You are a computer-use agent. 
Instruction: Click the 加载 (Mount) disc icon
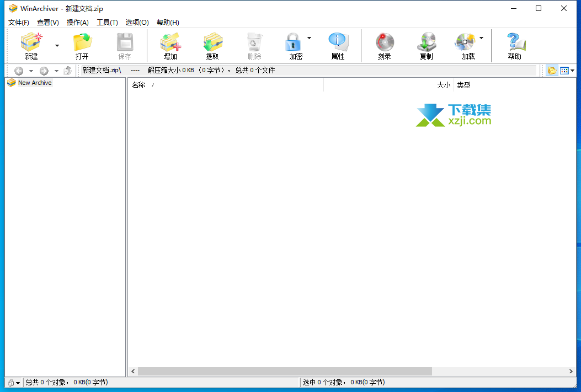click(465, 42)
